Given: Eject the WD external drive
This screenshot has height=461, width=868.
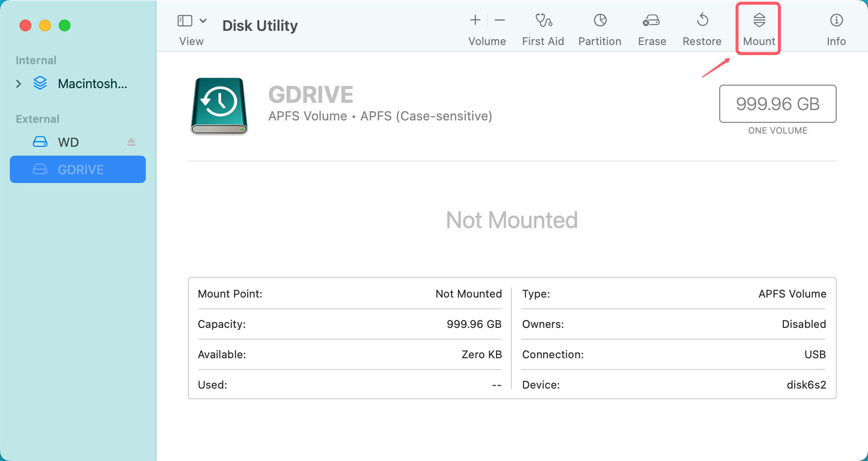Looking at the screenshot, I should point(131,141).
